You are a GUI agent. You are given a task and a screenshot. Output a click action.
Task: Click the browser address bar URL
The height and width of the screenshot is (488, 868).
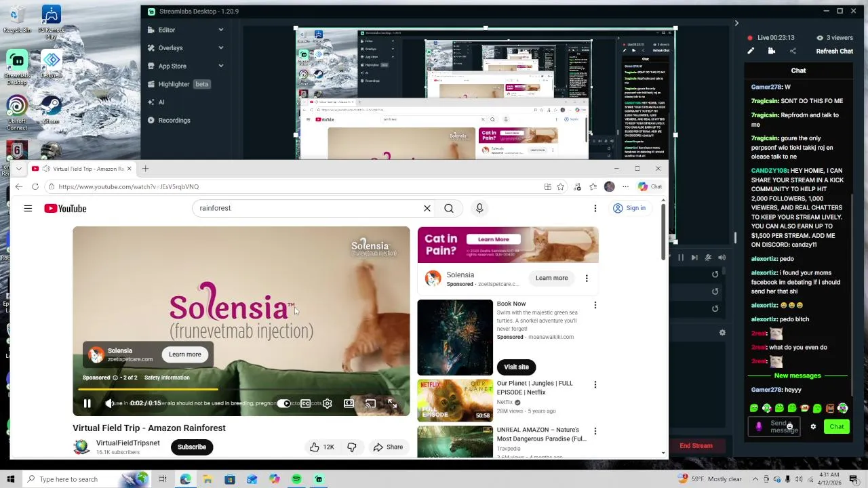click(129, 186)
